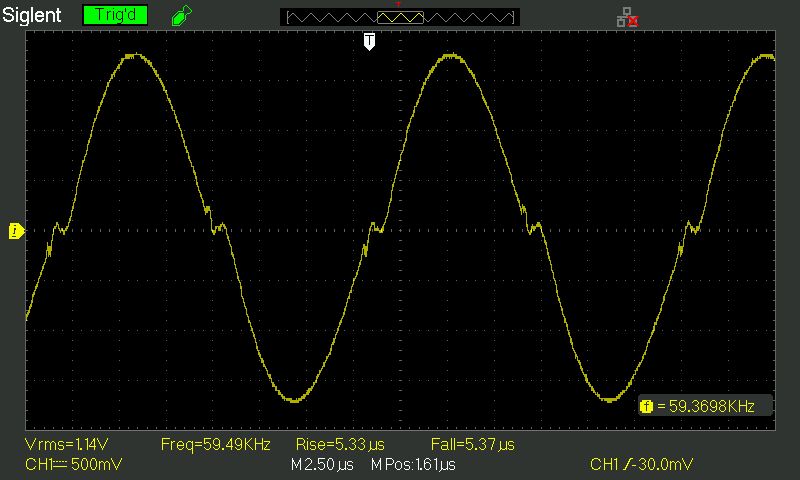The width and height of the screenshot is (800, 480).
Task: Click the network disconnected icon
Action: (628, 17)
